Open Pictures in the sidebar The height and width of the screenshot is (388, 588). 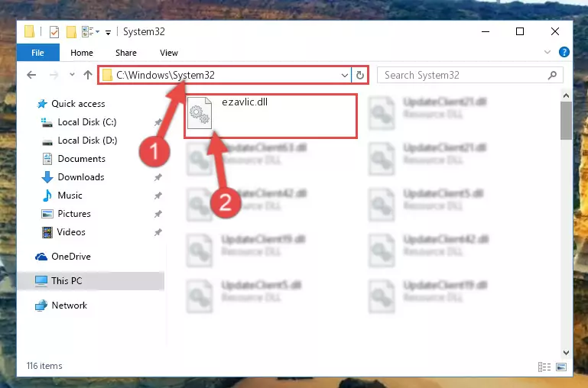[66, 214]
